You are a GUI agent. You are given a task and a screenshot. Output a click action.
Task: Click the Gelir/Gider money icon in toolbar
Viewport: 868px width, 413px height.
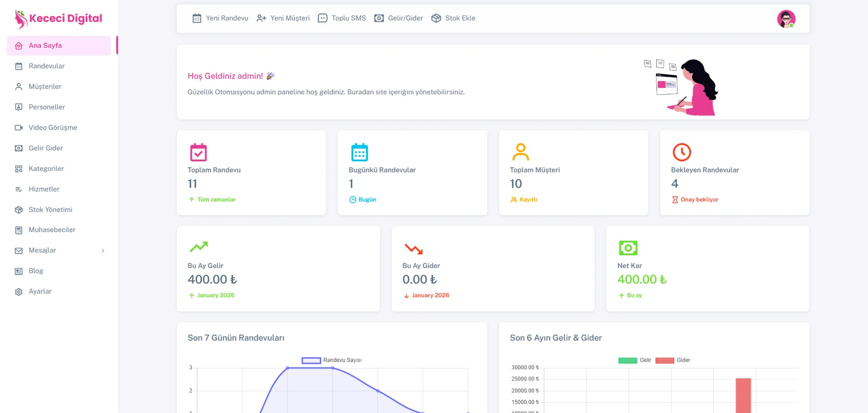379,18
